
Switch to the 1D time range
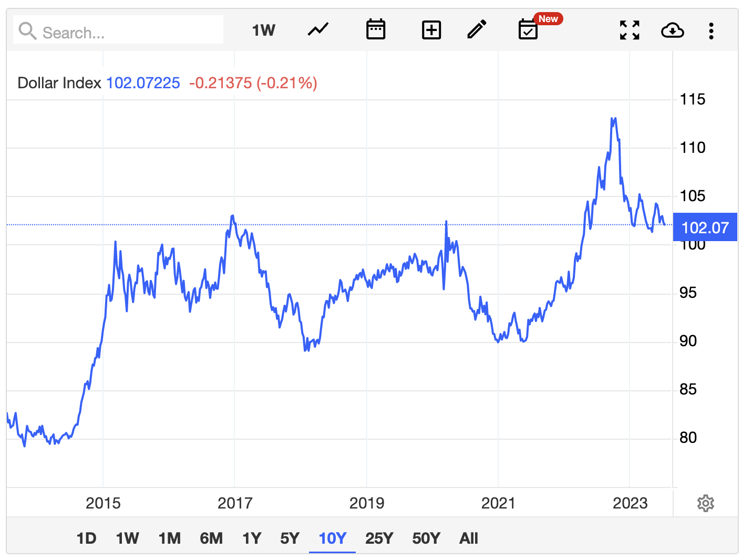87,538
